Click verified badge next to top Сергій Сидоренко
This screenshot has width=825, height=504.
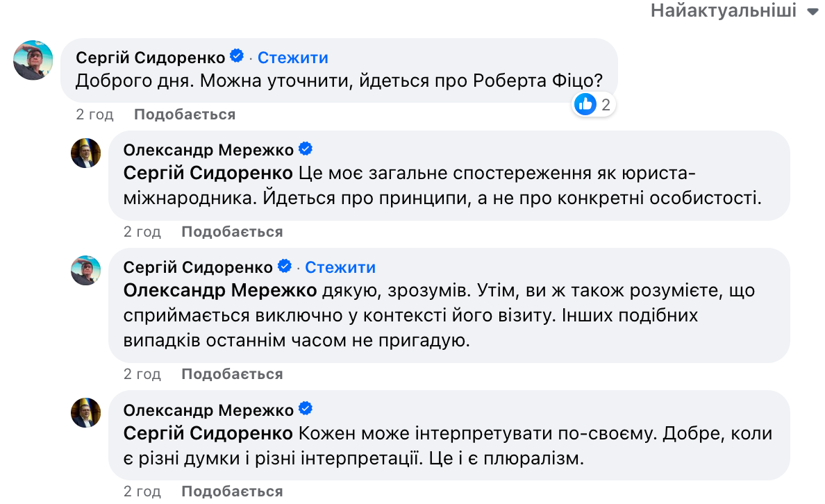pyautogui.click(x=237, y=56)
